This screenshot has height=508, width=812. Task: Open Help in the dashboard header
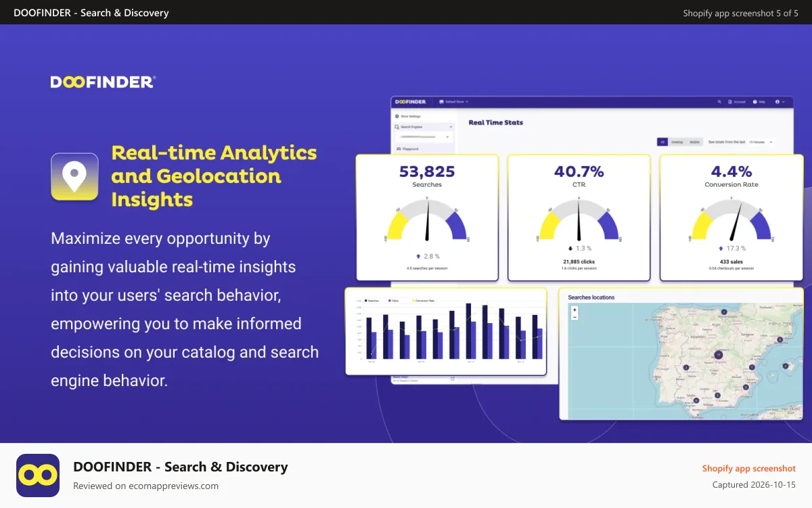click(759, 102)
